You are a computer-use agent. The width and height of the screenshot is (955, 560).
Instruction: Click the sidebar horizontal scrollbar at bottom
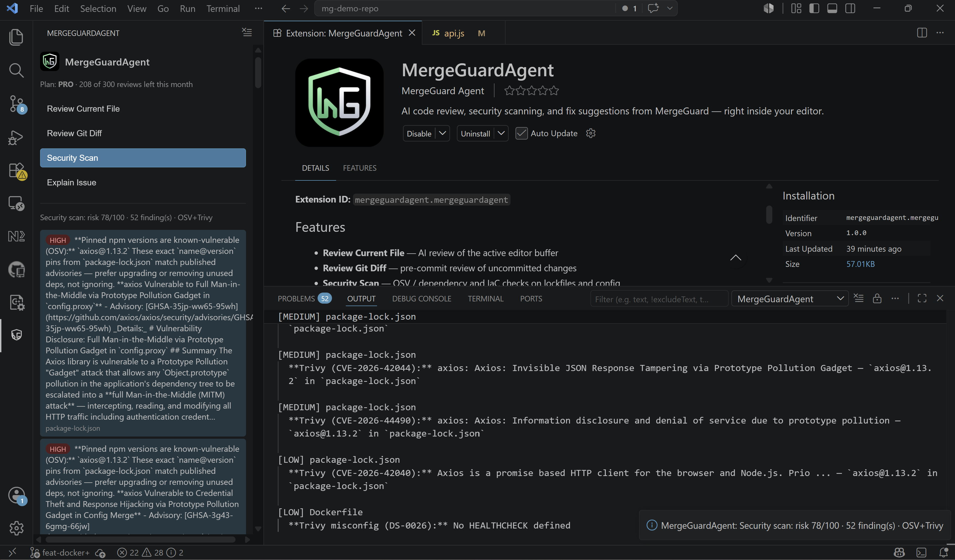(x=141, y=539)
